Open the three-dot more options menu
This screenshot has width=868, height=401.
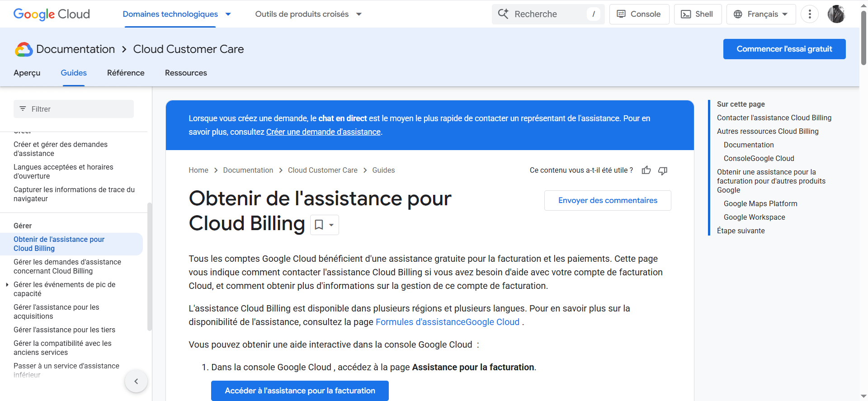[x=810, y=14]
